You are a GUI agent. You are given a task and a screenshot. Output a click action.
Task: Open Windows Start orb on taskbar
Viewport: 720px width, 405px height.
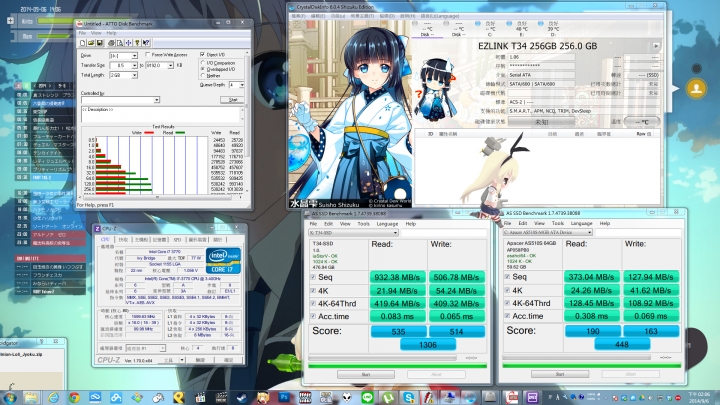(x=10, y=397)
